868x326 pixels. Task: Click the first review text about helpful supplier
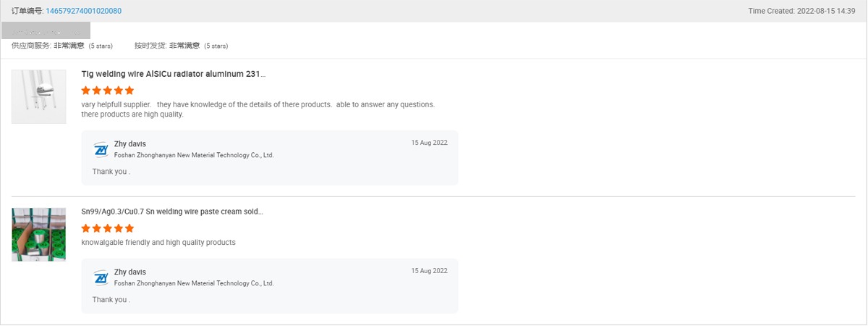(258, 109)
